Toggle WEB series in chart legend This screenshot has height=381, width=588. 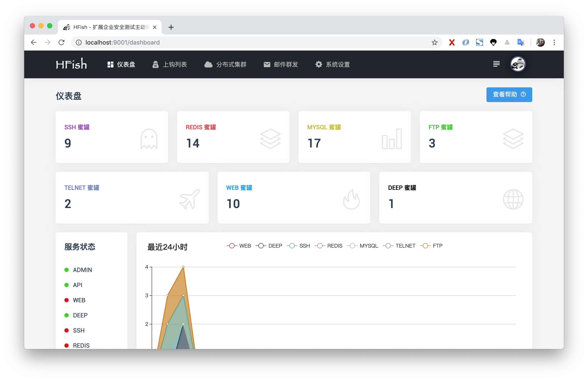point(239,246)
